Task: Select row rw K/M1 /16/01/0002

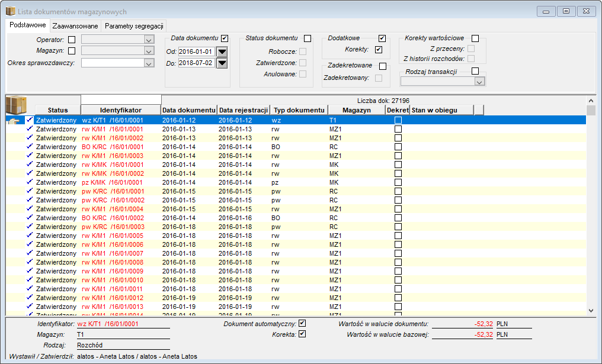Action: (x=296, y=138)
